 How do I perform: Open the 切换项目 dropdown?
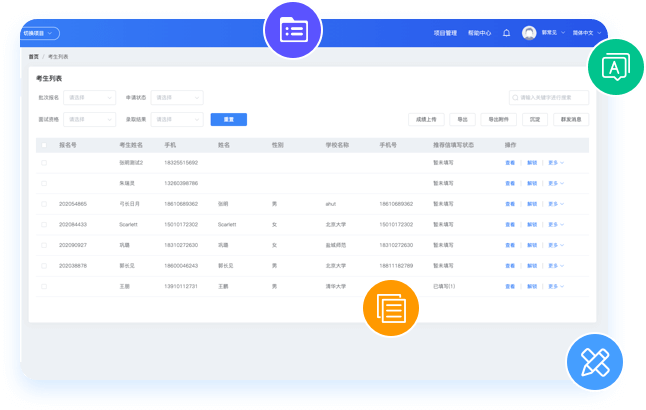point(40,33)
